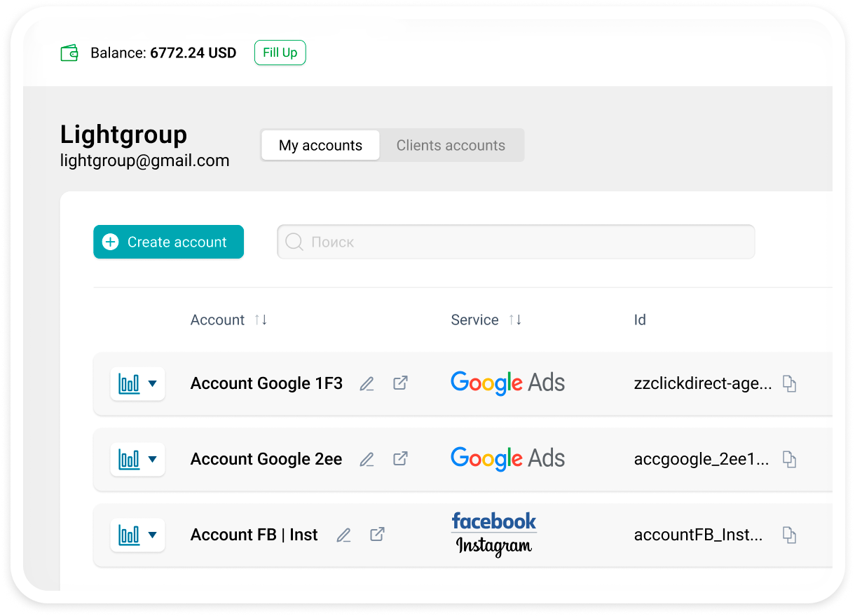The height and width of the screenshot is (616, 855).
Task: Expand dropdown next to Account FB | Inst chart
Action: [153, 534]
